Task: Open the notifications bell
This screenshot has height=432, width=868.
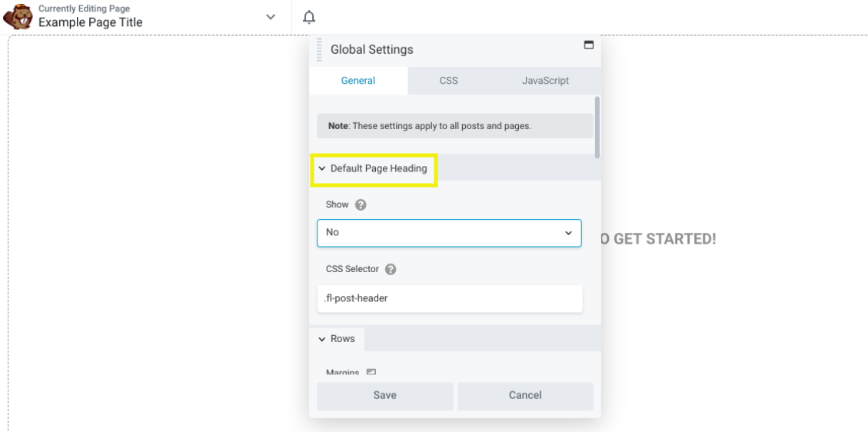Action: pos(309,17)
